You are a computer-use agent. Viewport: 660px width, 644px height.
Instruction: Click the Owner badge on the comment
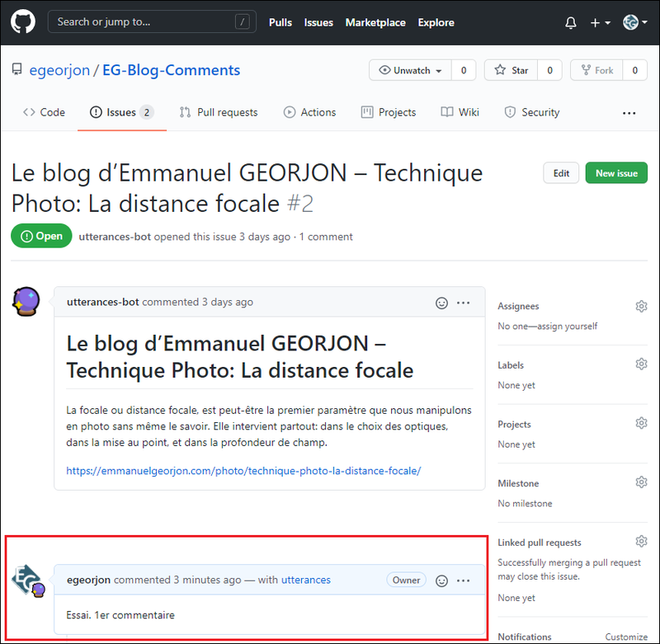click(x=406, y=580)
